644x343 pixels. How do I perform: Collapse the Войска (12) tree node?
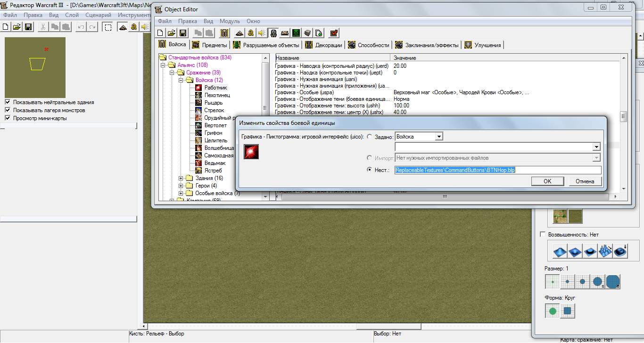tap(181, 80)
